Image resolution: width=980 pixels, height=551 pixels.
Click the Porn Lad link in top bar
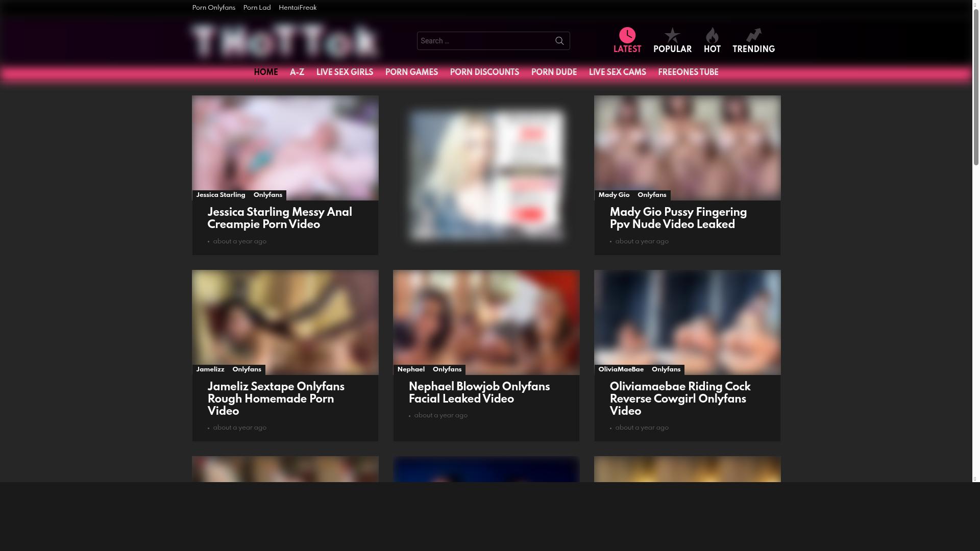[256, 8]
